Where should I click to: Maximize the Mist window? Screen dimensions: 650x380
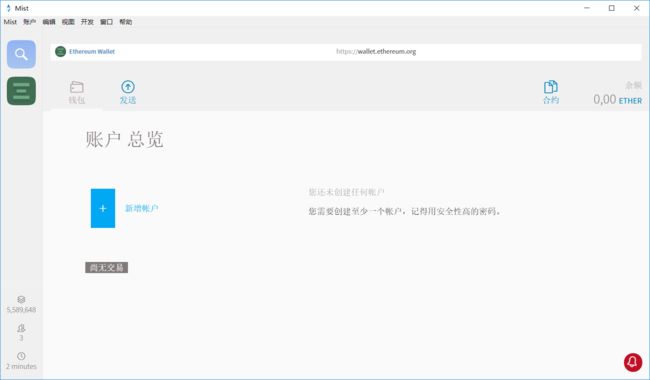612,8
